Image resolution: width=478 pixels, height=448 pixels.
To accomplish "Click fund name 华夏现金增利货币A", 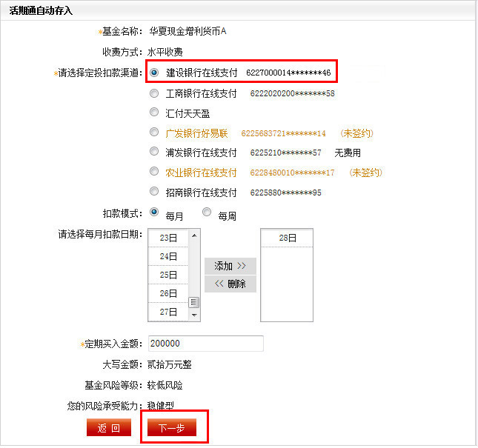I will pos(187,31).
